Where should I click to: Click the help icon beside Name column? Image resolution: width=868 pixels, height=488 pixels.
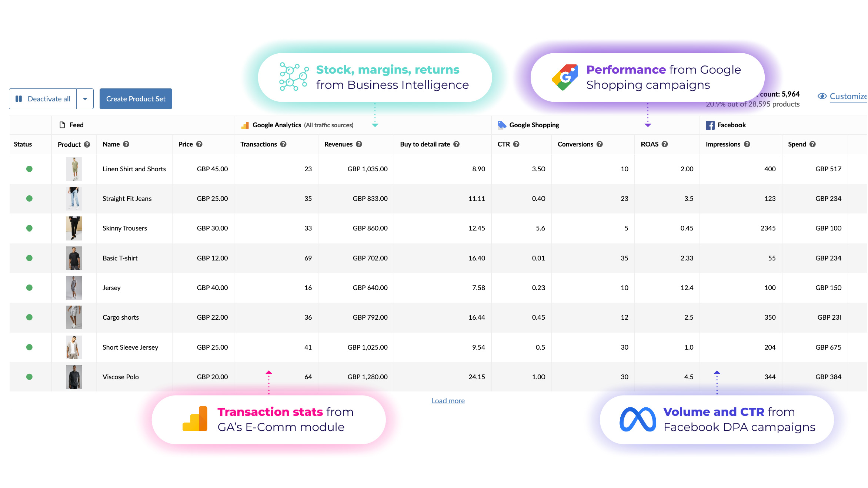[126, 144]
